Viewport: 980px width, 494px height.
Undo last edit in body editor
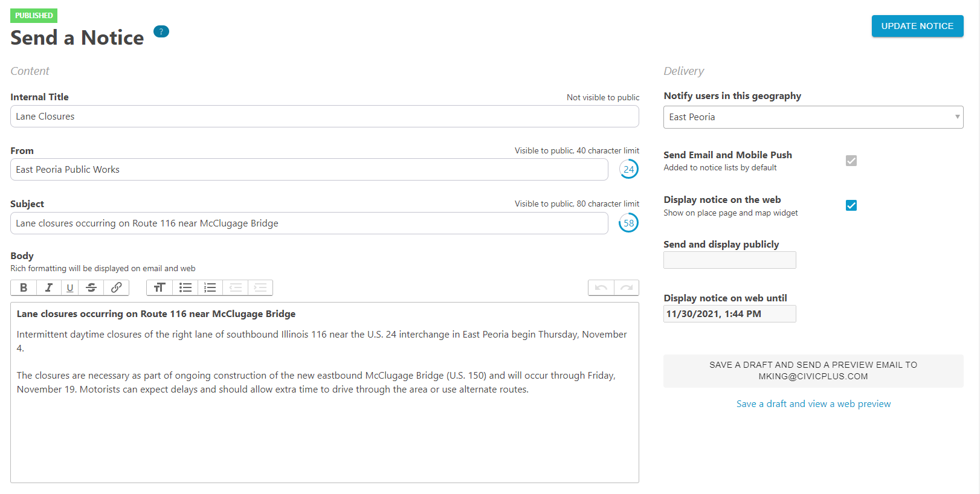(601, 287)
